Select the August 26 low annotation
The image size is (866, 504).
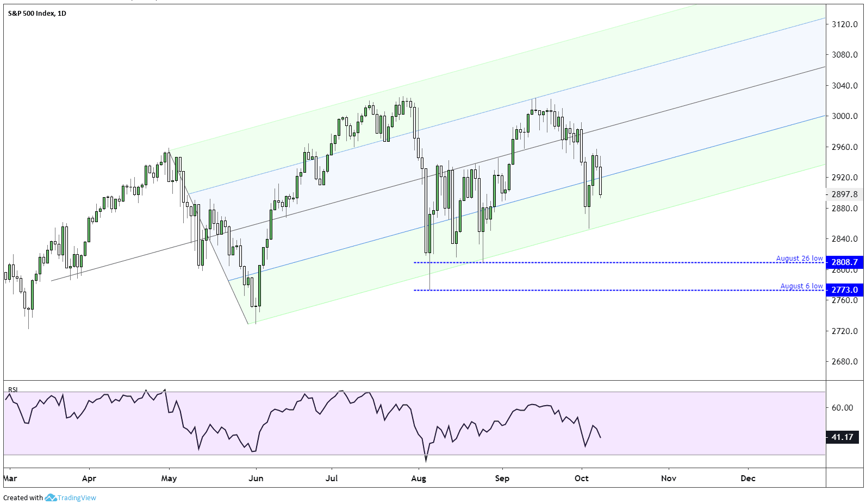[x=799, y=258]
